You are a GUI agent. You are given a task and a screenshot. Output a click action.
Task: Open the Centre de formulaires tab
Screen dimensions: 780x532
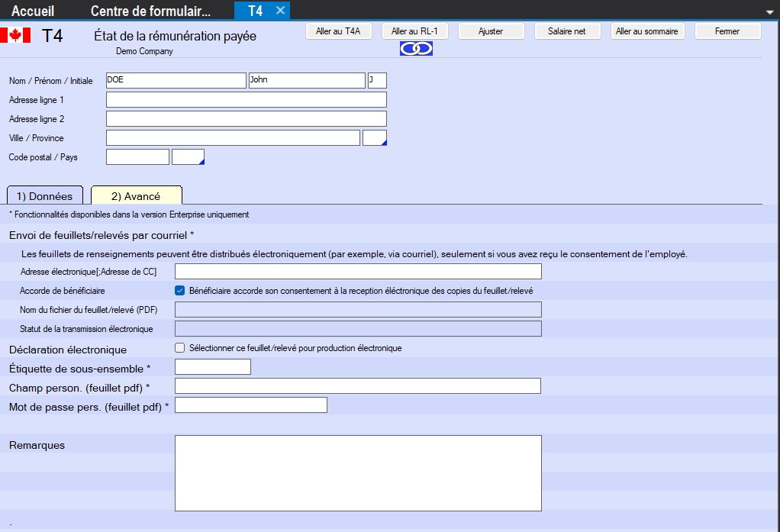150,11
